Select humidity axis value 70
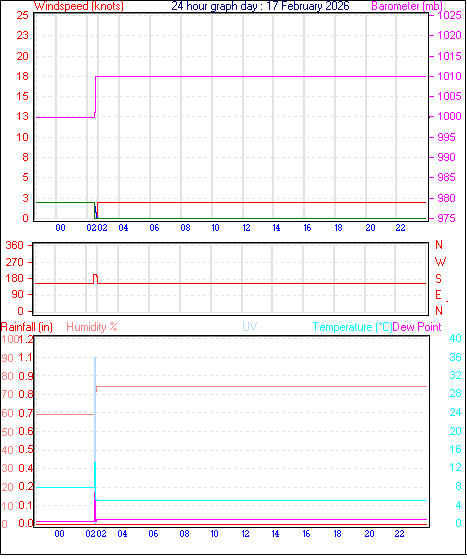467x559 pixels. pos(7,395)
